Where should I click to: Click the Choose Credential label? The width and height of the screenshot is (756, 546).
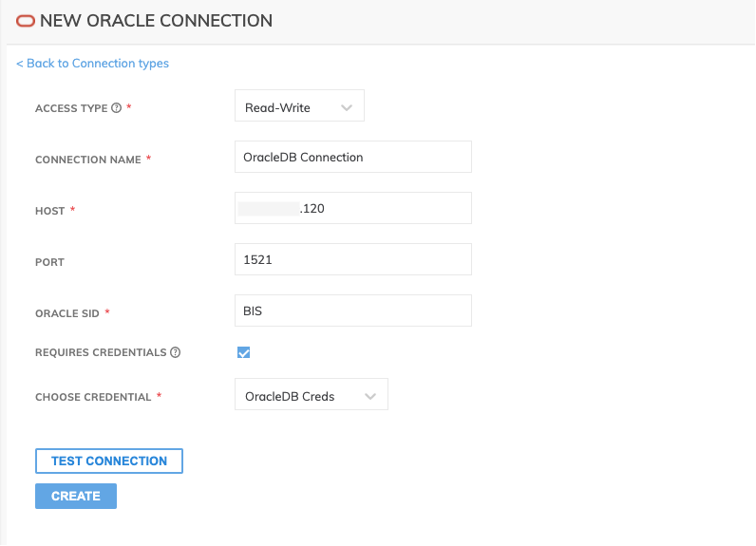[x=93, y=397]
